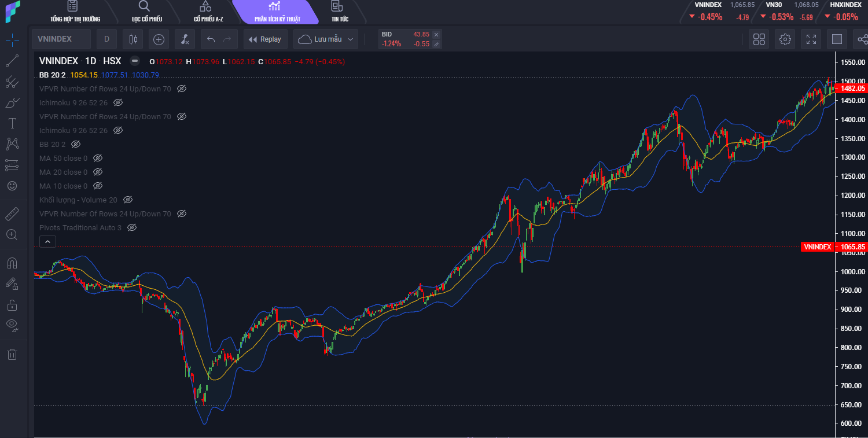The width and height of the screenshot is (868, 438).
Task: Open the candlestick chart style selector
Action: click(x=134, y=39)
